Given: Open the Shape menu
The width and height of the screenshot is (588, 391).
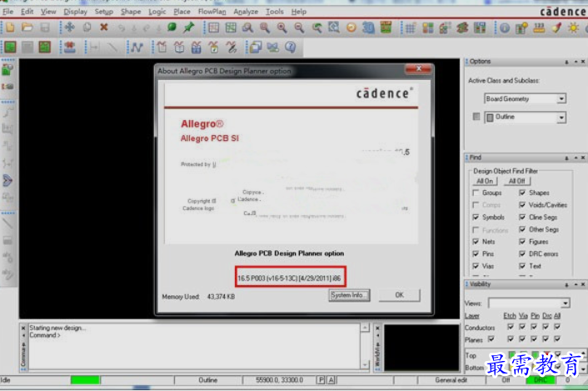Looking at the screenshot, I should tap(131, 12).
